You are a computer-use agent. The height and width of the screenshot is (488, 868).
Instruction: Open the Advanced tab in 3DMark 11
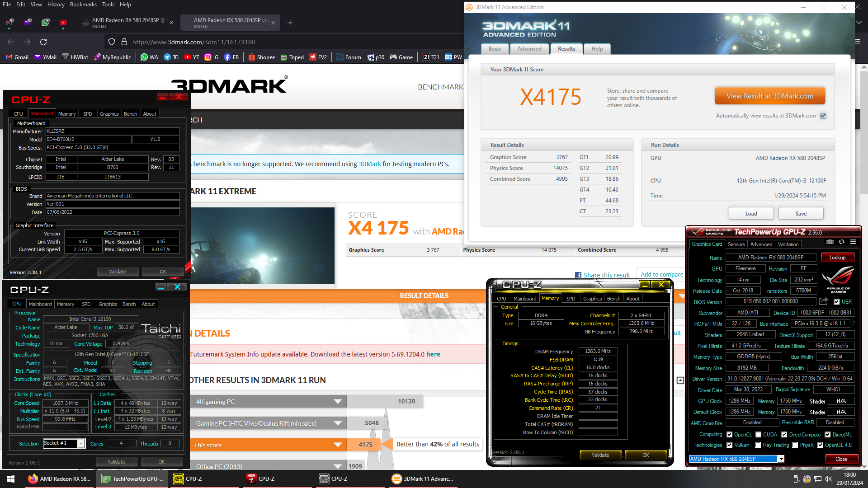(x=529, y=49)
